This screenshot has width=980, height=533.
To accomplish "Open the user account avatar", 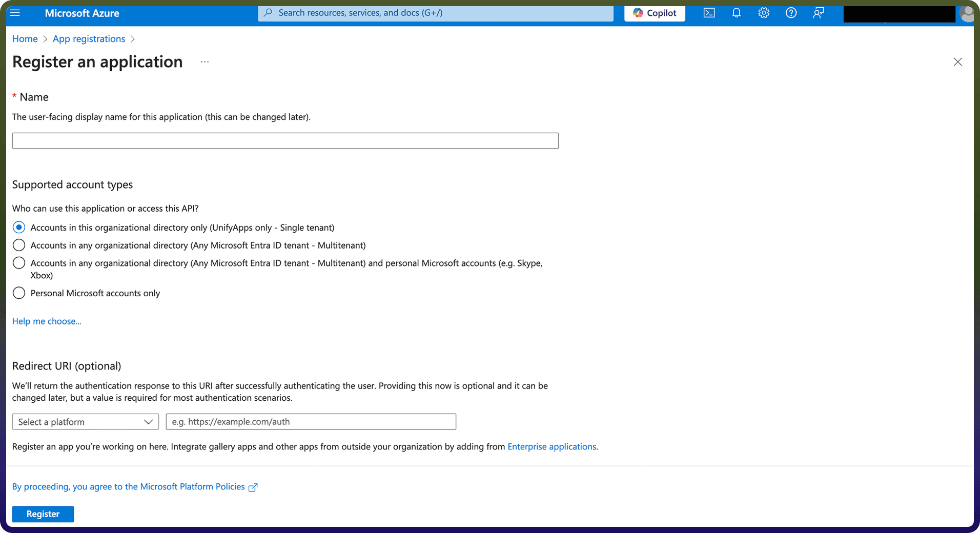I will point(967,13).
